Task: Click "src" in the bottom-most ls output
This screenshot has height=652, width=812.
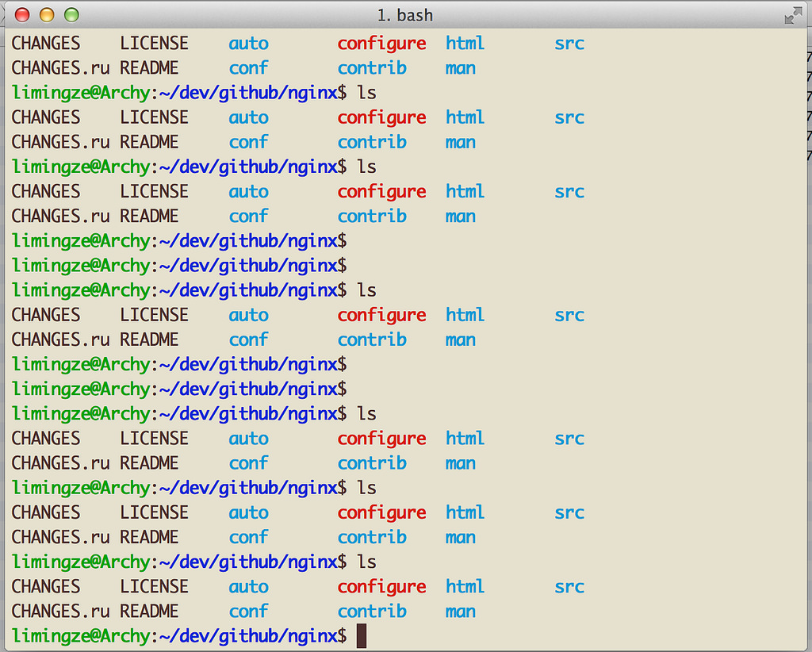Action: coord(569,587)
